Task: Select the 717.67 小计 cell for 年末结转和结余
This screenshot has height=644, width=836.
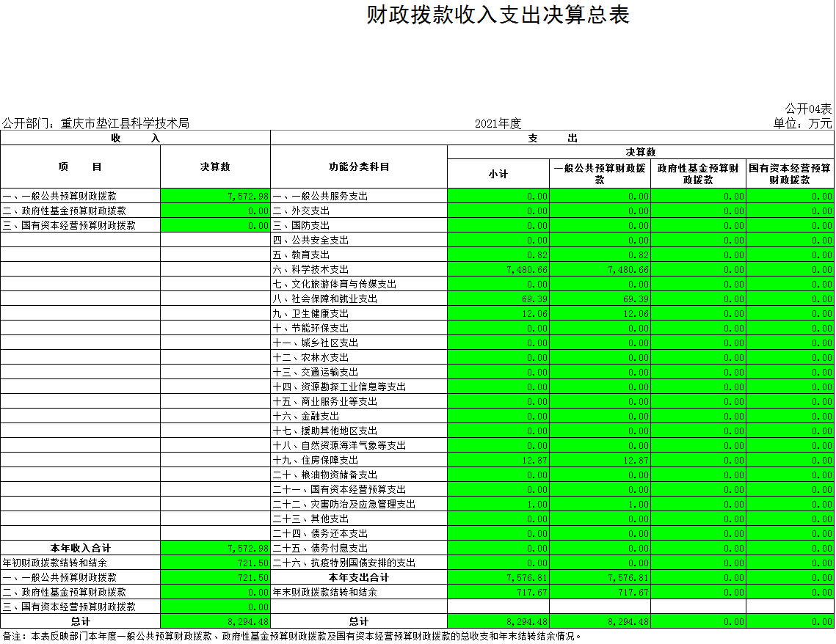Action: [498, 592]
